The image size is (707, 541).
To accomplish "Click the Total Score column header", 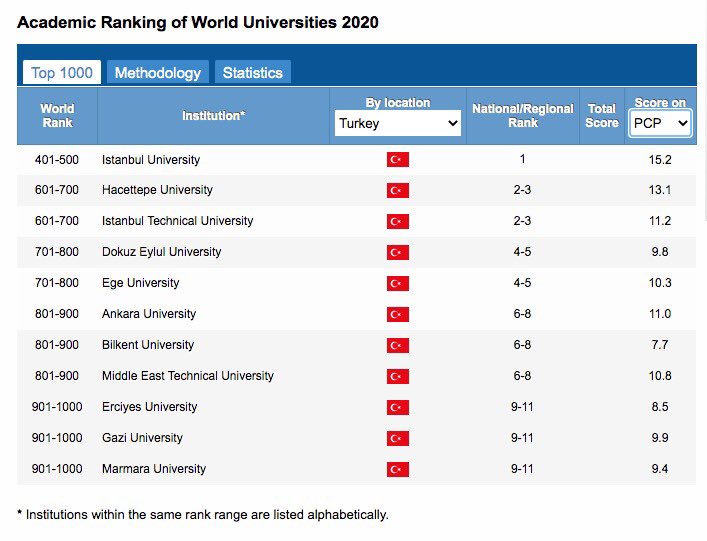I will coord(601,116).
